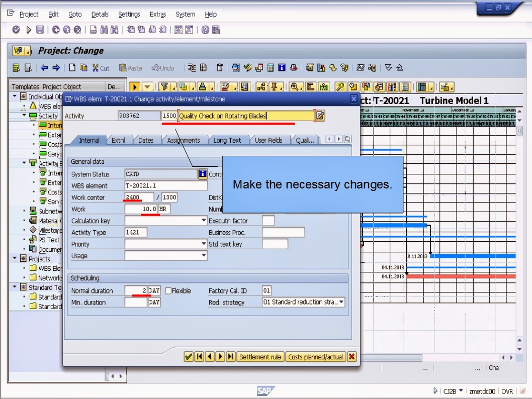532x399 pixels.
Task: Open the Calculation key dropdown
Action: 203,220
